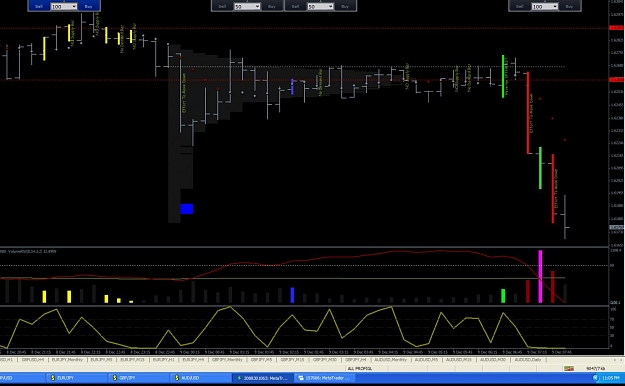Switch to the GBPUSD,H4 chart tab

click(x=33, y=359)
